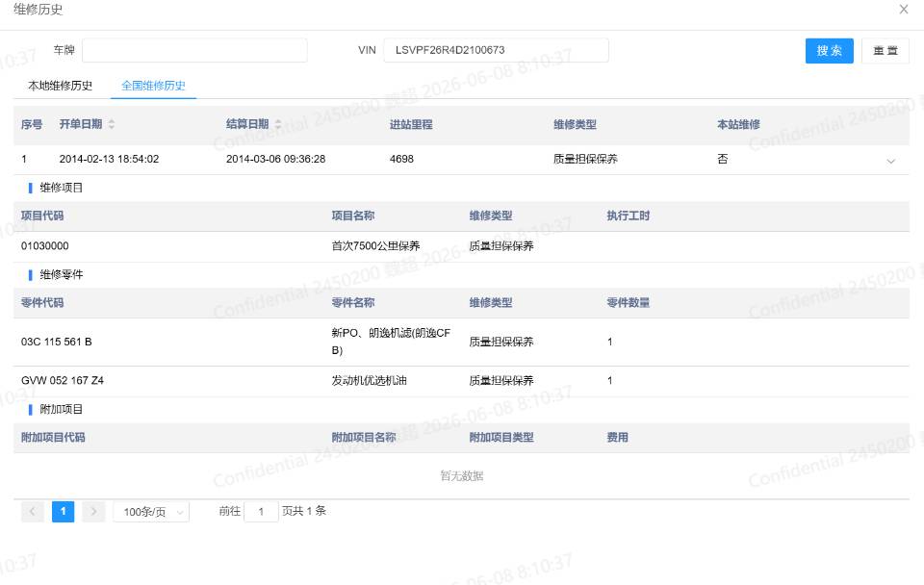Sort by 开单日期 column
Viewport: 924px width, 585px height.
[112, 124]
